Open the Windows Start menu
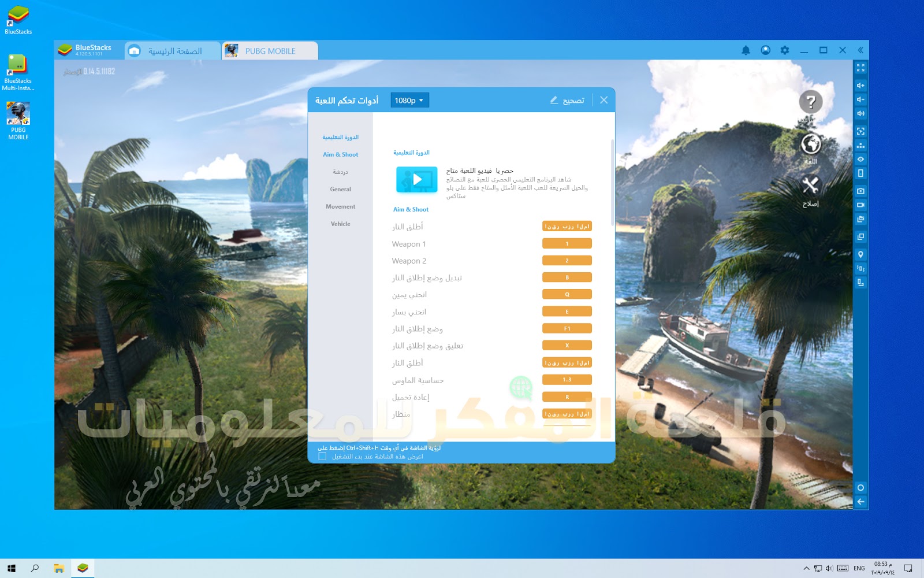This screenshot has width=924, height=578. pyautogui.click(x=12, y=568)
